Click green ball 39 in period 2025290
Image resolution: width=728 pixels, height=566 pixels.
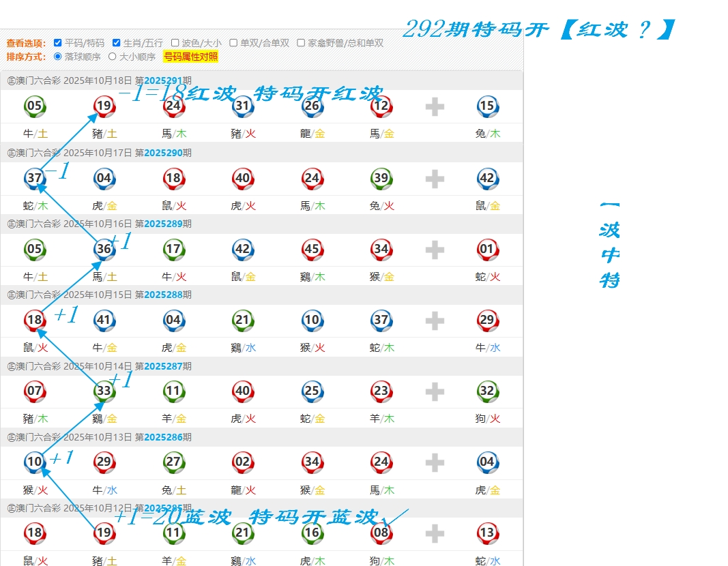381,178
